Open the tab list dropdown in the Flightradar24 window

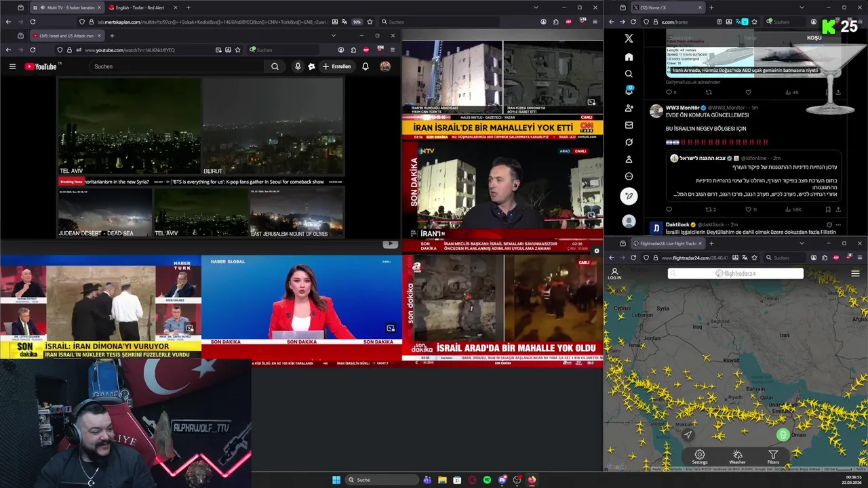(x=802, y=243)
